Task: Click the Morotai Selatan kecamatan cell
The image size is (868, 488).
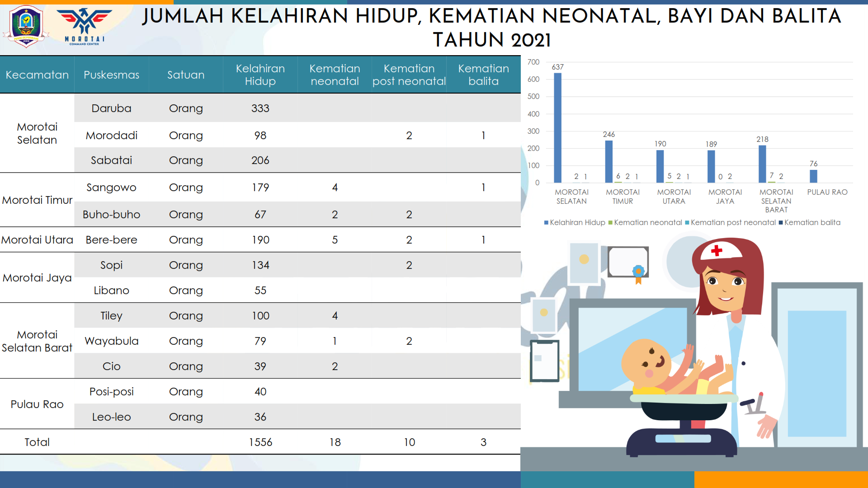Action: [x=37, y=133]
